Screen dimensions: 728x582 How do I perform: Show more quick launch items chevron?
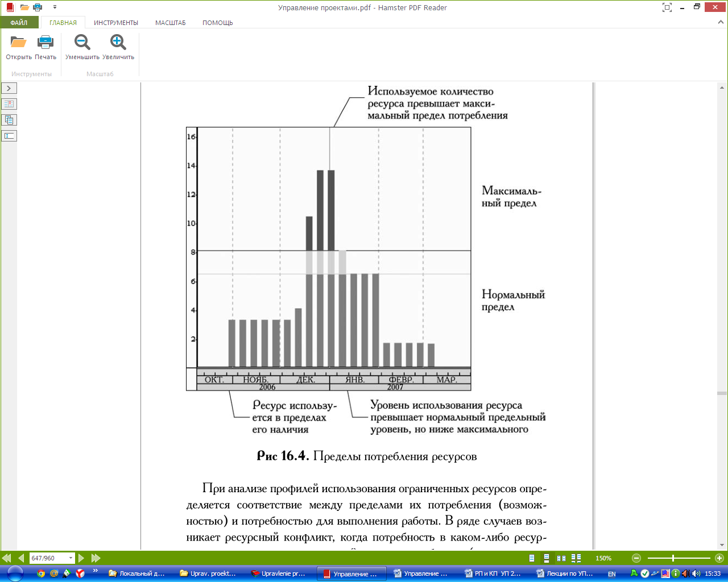(95, 571)
